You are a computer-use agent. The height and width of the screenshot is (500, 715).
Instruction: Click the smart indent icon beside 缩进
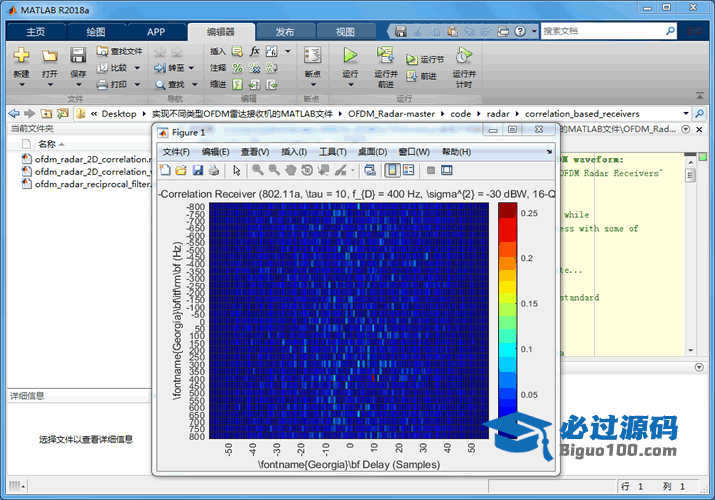tap(238, 84)
